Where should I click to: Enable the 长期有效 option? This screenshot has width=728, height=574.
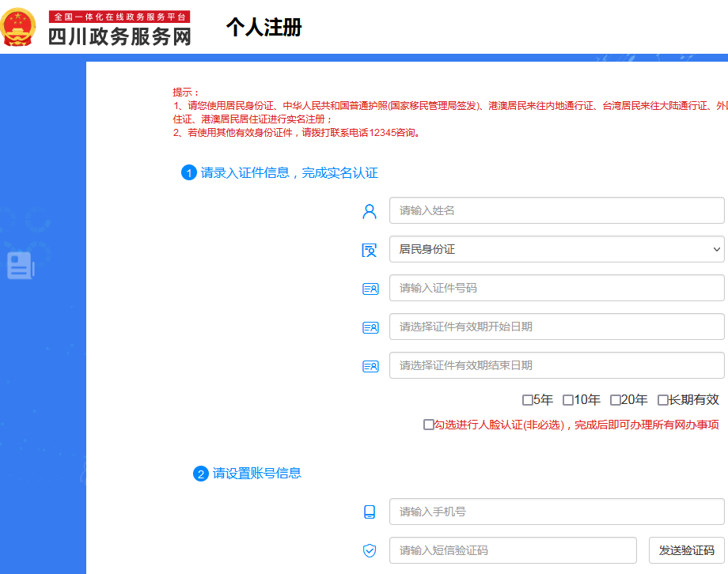click(x=663, y=400)
